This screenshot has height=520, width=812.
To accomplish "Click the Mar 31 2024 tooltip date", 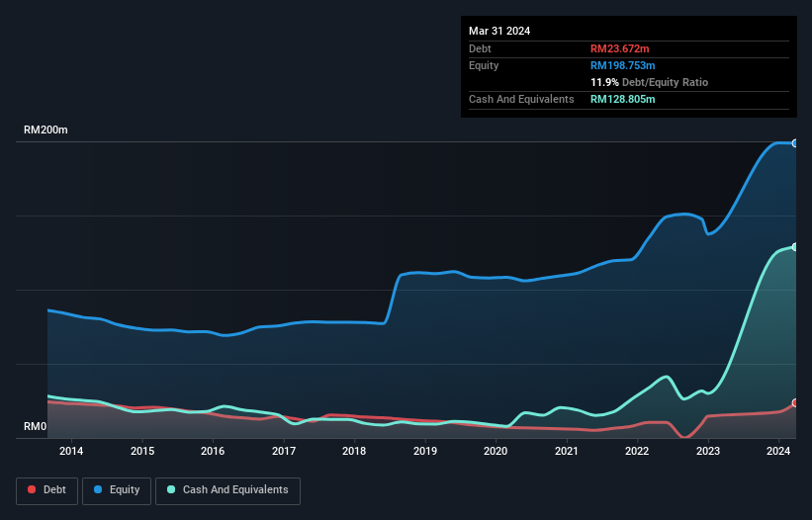I will 499,31.
